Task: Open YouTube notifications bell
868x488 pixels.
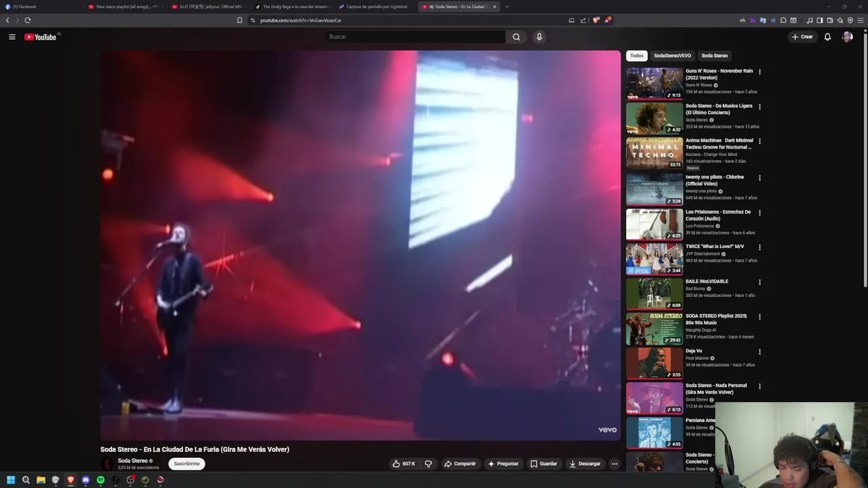Action: click(827, 37)
